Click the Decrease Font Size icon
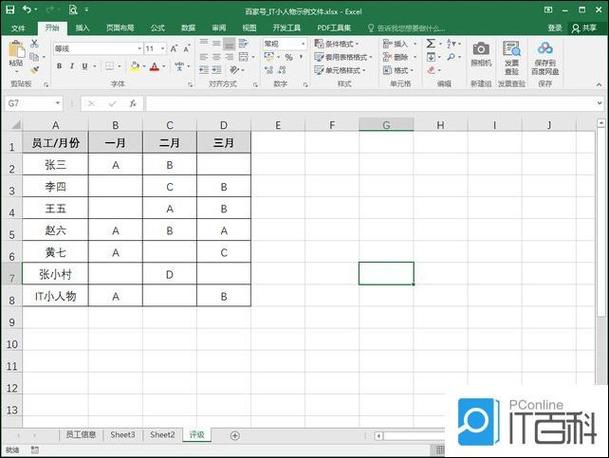609x458 pixels. point(187,49)
